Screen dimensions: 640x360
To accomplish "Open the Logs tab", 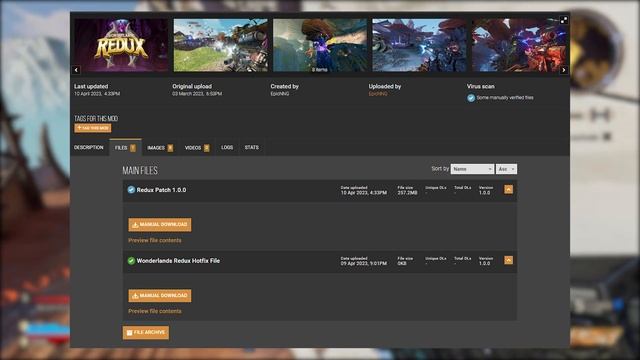I will pyautogui.click(x=227, y=147).
